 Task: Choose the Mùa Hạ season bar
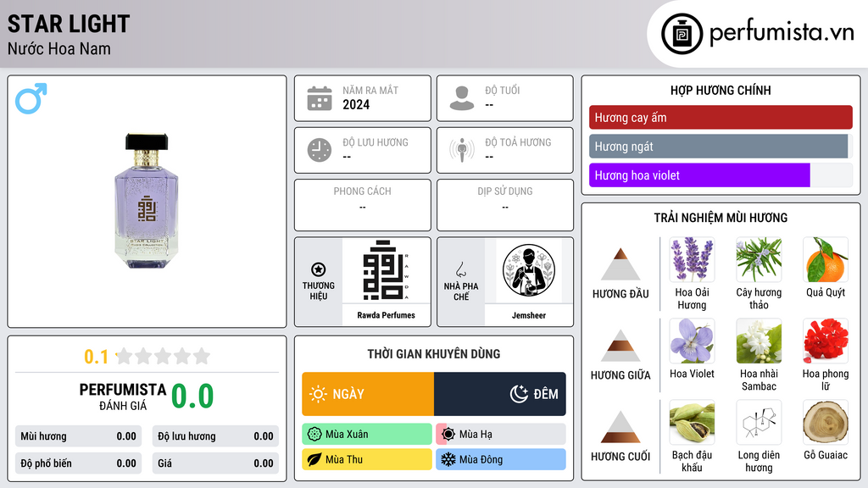point(501,435)
